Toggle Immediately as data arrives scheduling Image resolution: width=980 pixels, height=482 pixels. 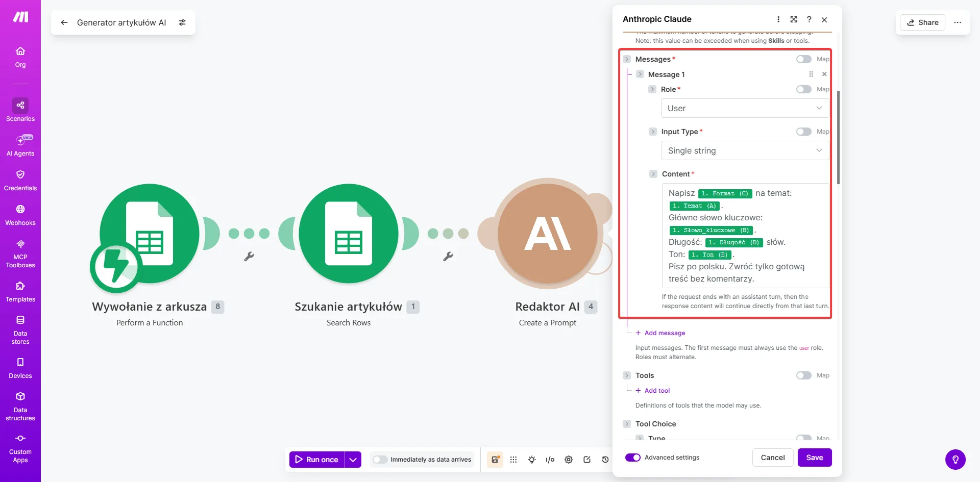pyautogui.click(x=380, y=460)
